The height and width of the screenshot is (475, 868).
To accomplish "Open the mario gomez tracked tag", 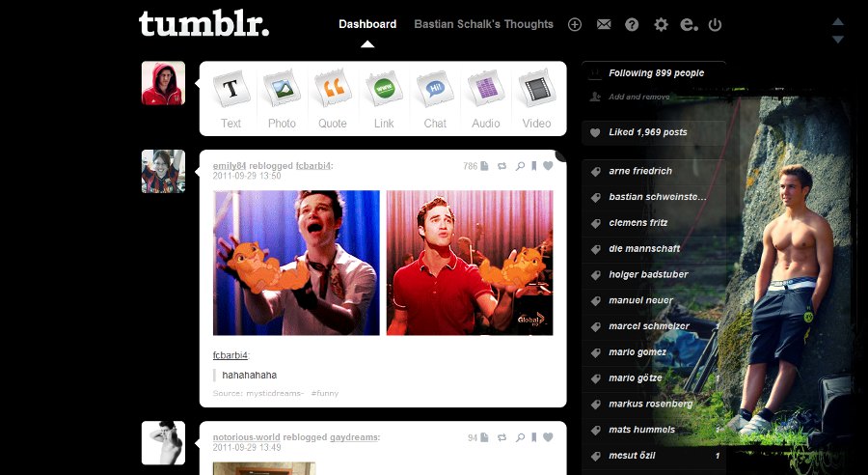I will [x=637, y=352].
